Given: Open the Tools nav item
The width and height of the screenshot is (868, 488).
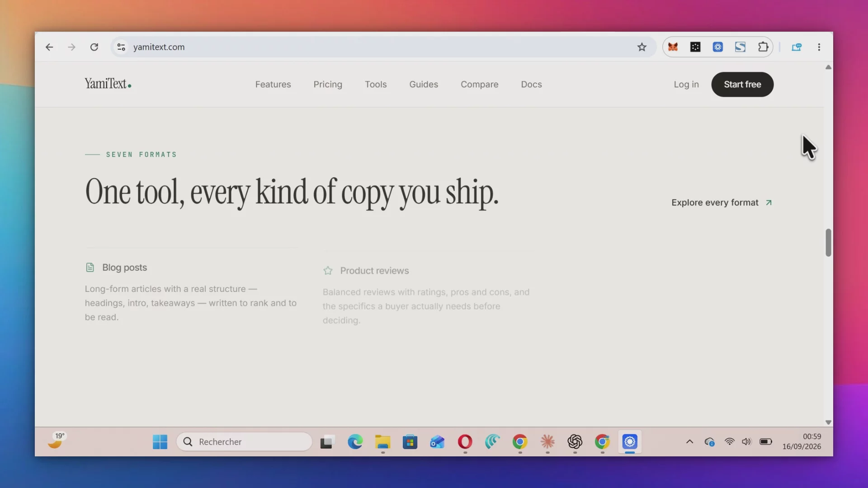Looking at the screenshot, I should coord(376,84).
